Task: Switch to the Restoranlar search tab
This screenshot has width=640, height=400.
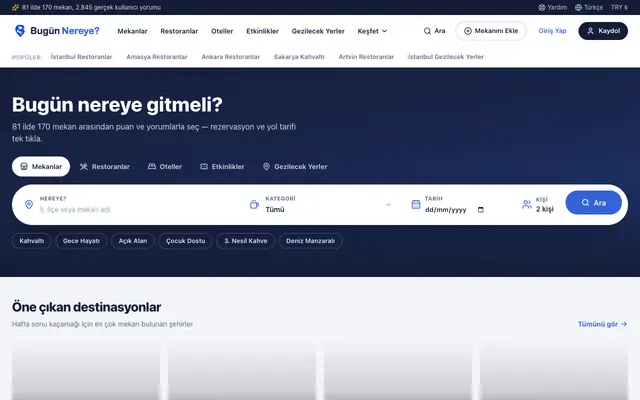Action: pyautogui.click(x=105, y=167)
